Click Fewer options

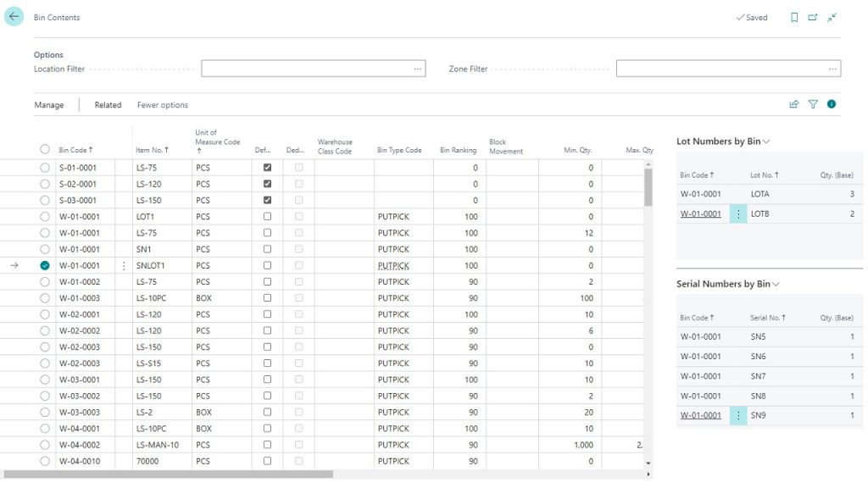click(163, 105)
